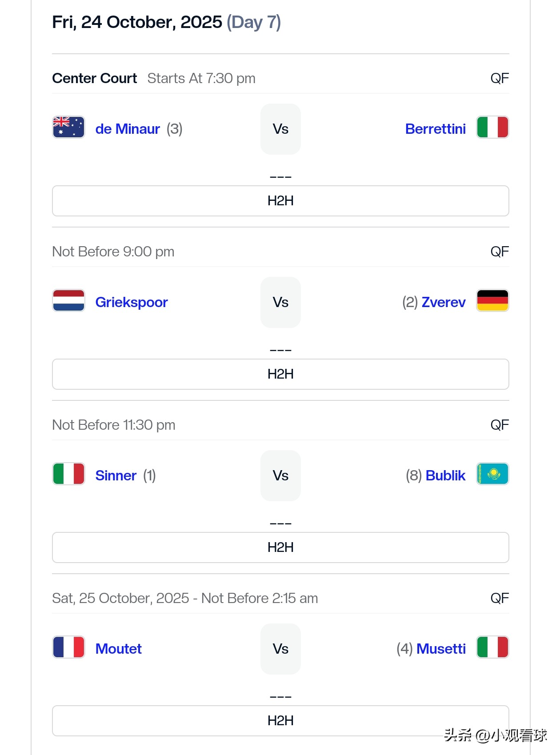Open Sinner player profile link
This screenshot has height=755, width=560.
[116, 475]
